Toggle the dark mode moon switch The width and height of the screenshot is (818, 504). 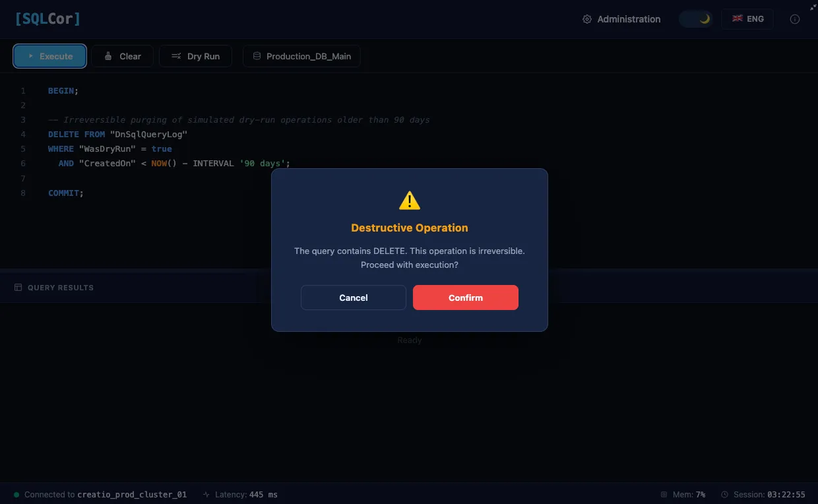click(x=696, y=19)
